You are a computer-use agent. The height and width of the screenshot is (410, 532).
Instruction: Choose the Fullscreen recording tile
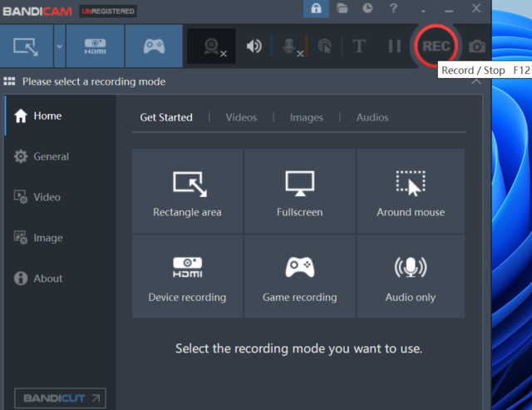click(299, 191)
